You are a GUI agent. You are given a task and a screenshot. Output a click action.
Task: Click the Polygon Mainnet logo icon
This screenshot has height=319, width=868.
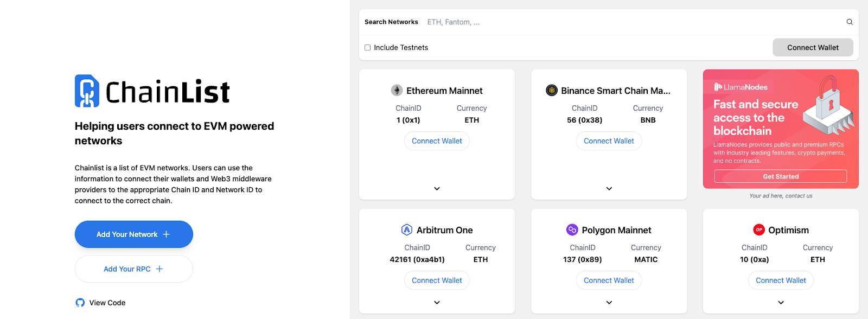572,229
